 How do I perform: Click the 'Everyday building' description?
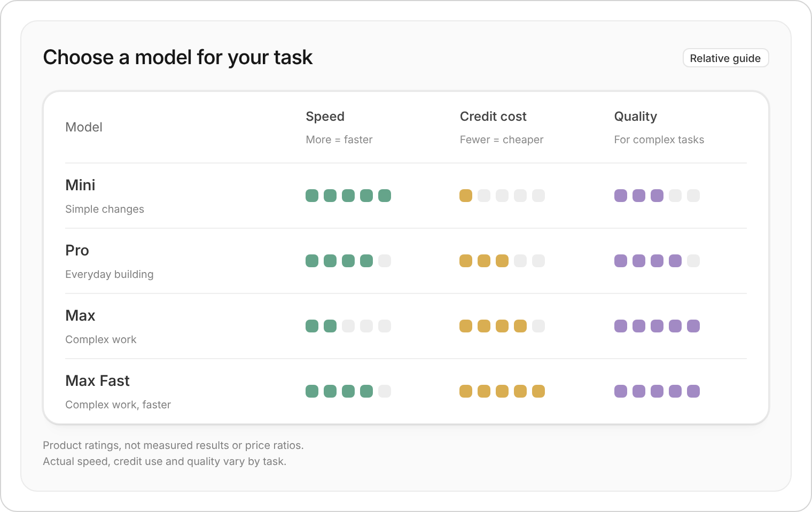coord(109,274)
